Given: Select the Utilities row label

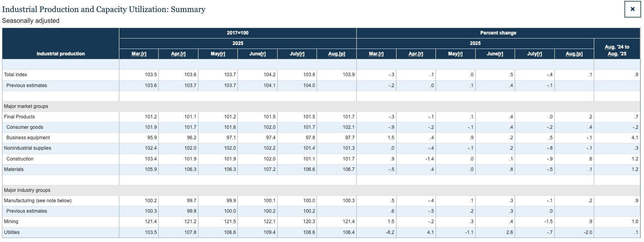Looking at the screenshot, I should tap(12, 232).
